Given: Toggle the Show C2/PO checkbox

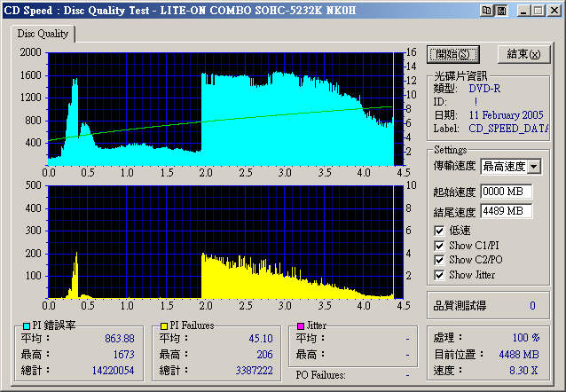Looking at the screenshot, I should tap(439, 260).
